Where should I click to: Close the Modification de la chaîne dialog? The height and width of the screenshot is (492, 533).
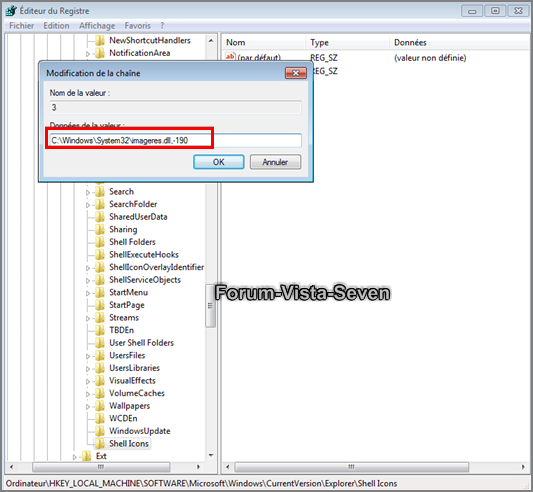point(295,73)
